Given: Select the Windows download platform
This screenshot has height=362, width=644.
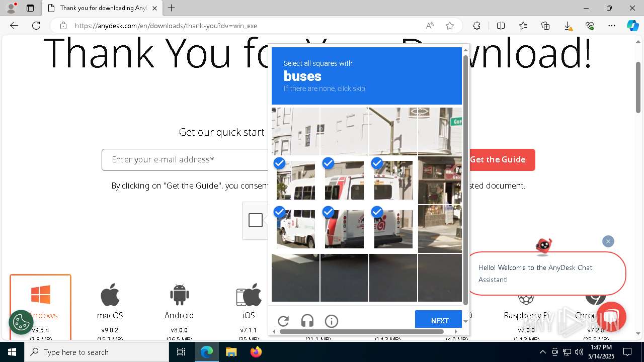Looking at the screenshot, I should click(40, 307).
